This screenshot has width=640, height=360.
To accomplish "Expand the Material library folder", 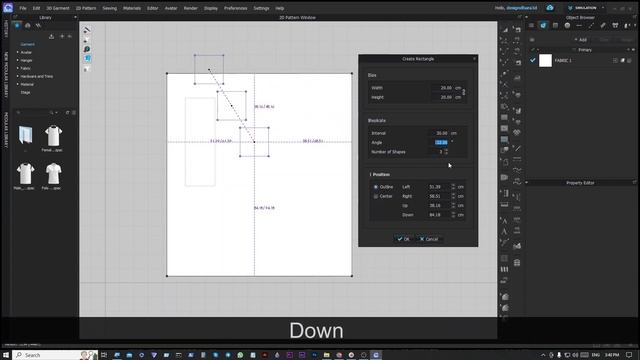I will (x=18, y=84).
